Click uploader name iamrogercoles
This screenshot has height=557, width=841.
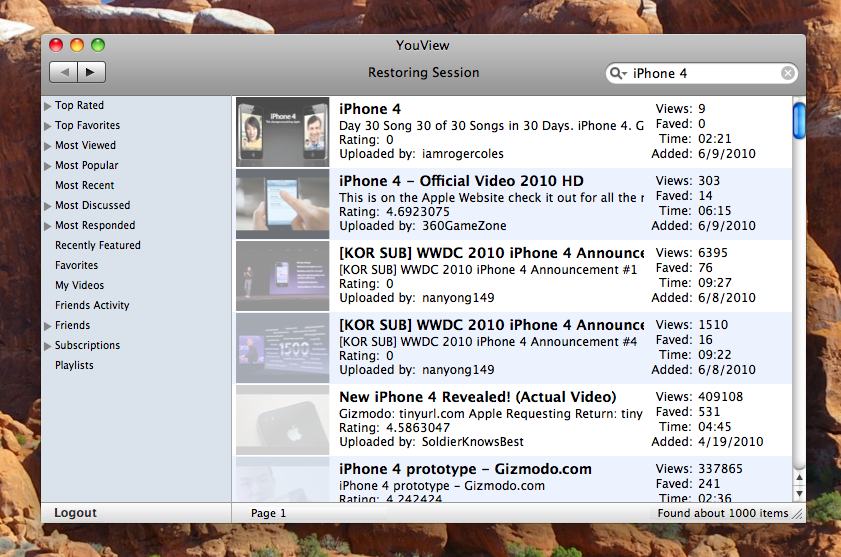[463, 154]
